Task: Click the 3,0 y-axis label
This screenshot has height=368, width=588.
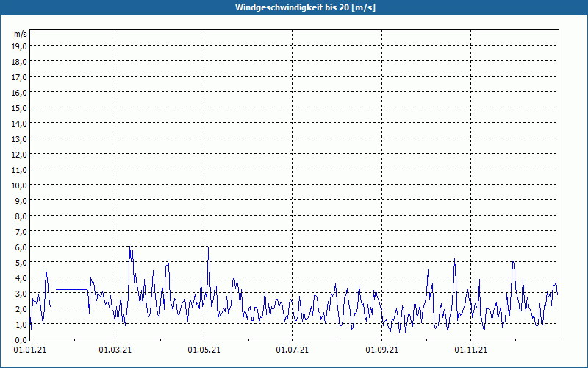Action: 21,293
